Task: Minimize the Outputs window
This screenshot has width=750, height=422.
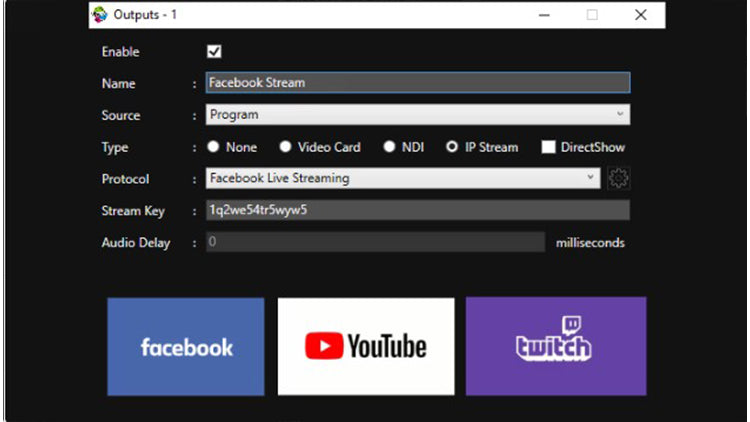Action: pos(545,15)
